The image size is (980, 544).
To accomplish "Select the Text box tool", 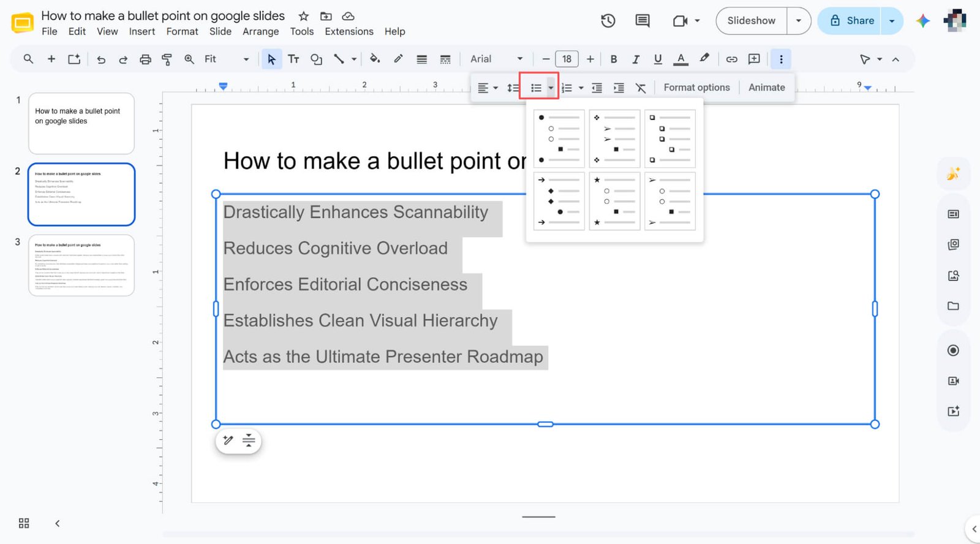I will pos(293,59).
